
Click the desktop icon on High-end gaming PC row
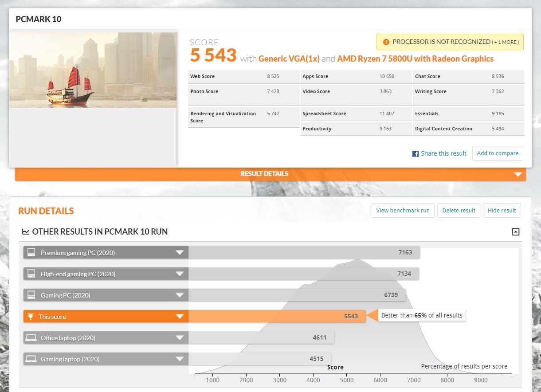(x=31, y=274)
